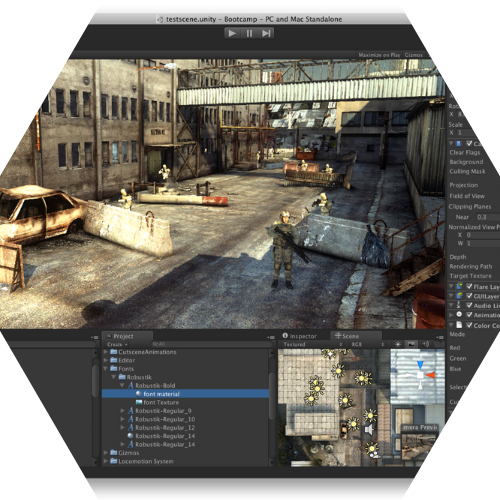
Task: Click Maximize on Play button
Action: tap(379, 55)
